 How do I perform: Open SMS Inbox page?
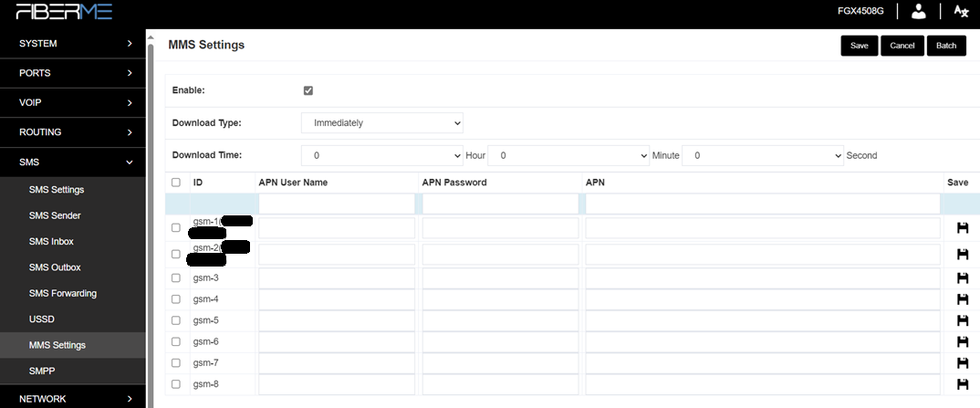[72, 242]
